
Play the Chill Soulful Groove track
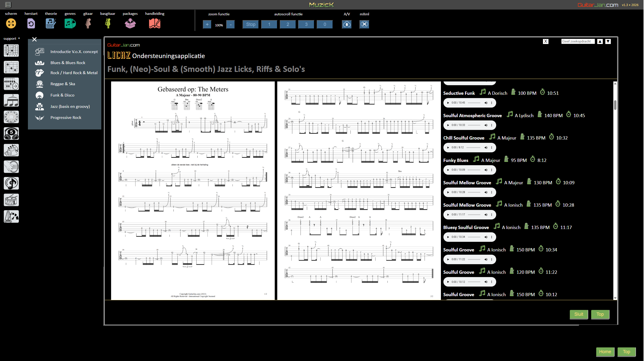[x=448, y=148]
